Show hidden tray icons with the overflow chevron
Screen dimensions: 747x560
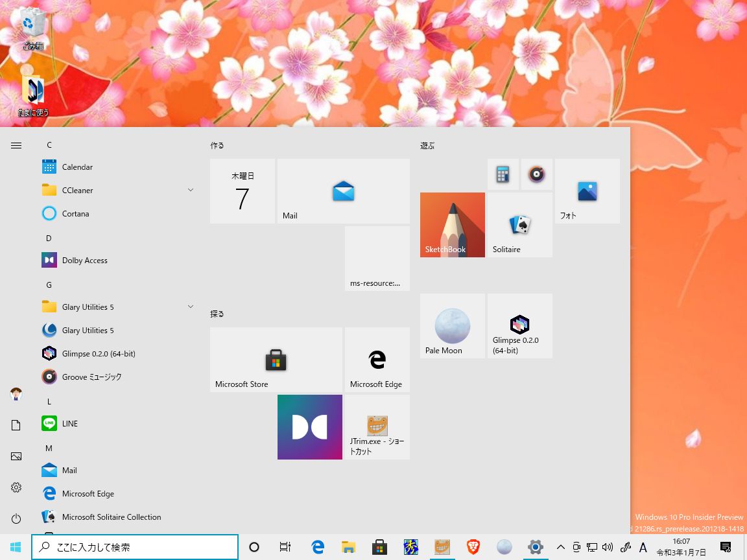click(x=560, y=546)
